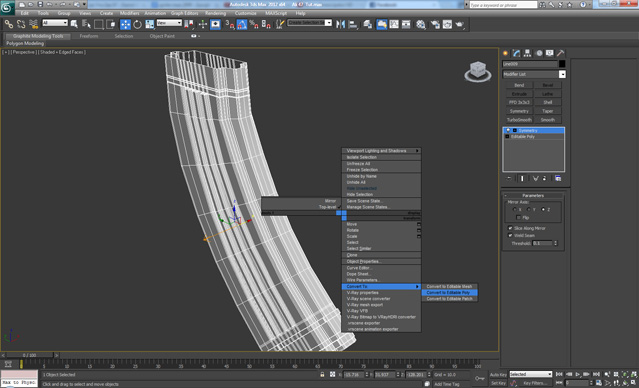Open the Create command panel tab
This screenshot has width=639, height=388.
pos(505,53)
